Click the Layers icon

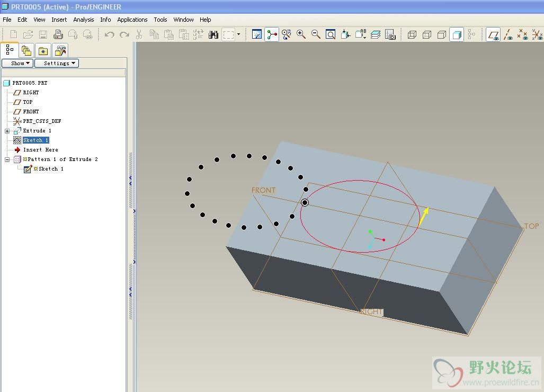(376, 34)
